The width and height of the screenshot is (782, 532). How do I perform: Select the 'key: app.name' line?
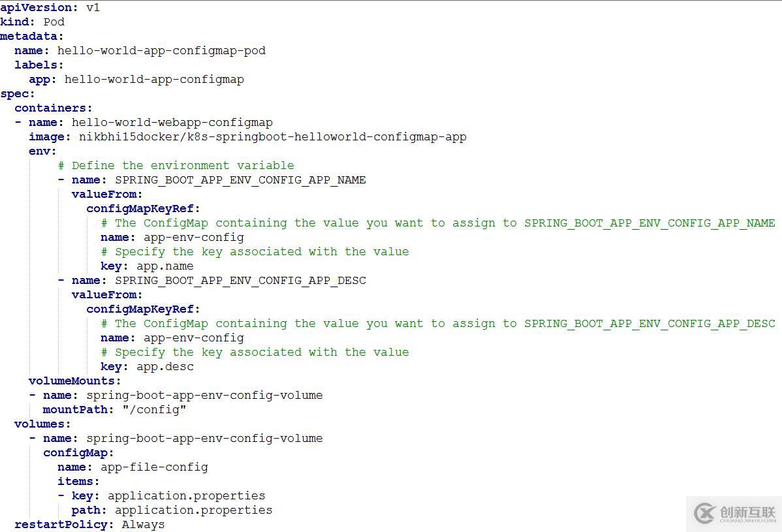tap(147, 267)
